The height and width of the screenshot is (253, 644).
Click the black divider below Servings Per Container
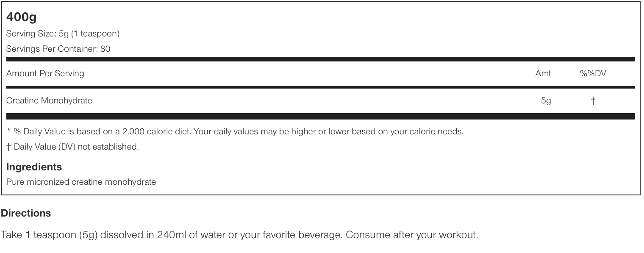coord(320,59)
